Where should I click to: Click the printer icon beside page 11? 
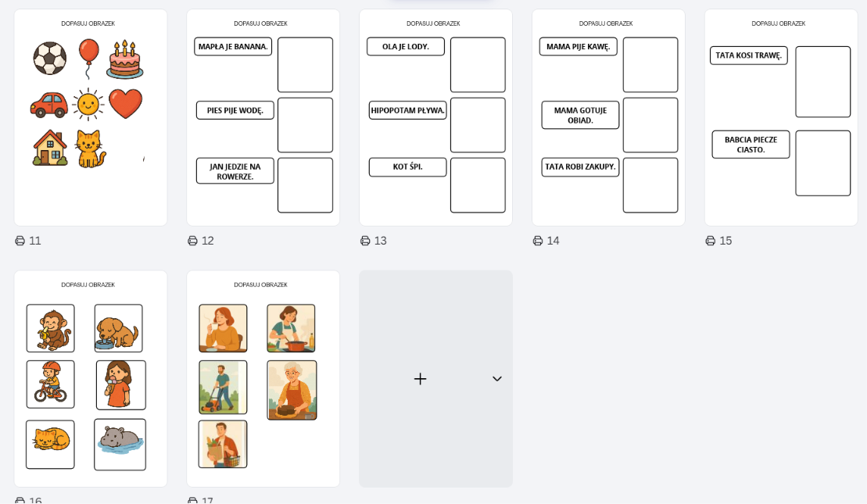point(20,241)
